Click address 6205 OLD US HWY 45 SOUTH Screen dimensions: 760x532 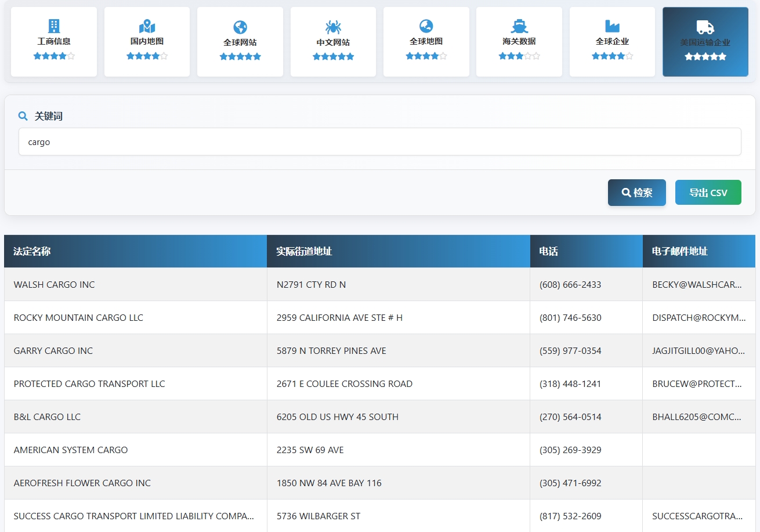pos(338,417)
